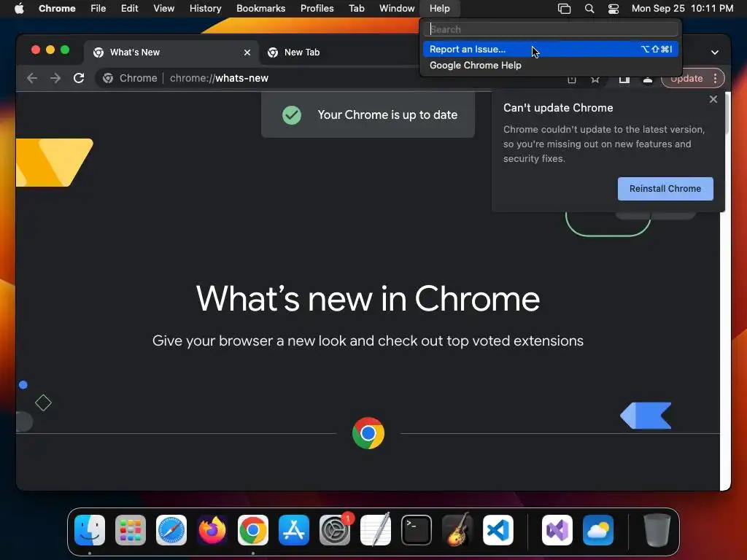The image size is (747, 560).
Task: Click the Your Chrome is up to date banner
Action: coord(368,114)
